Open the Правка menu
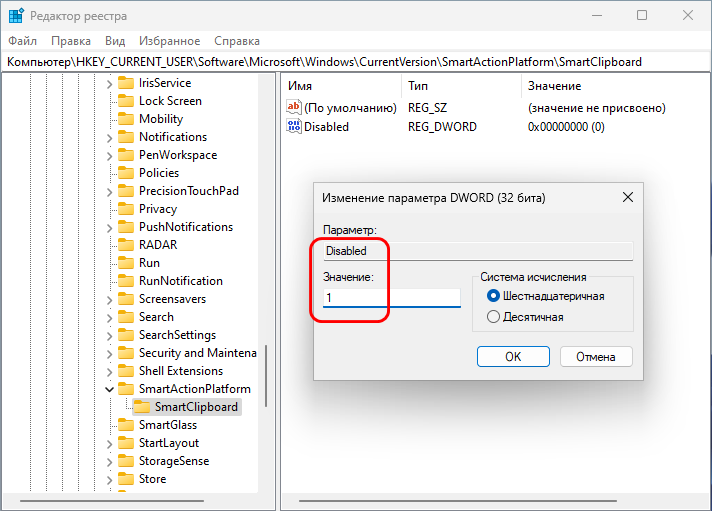712x511 pixels. [x=71, y=41]
